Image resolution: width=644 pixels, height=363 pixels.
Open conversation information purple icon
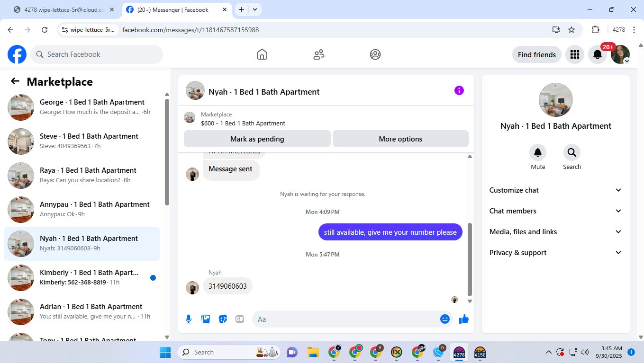coord(459,90)
